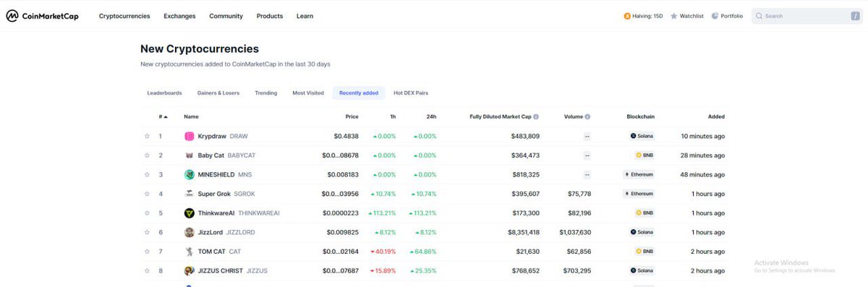Click the $1,037,630 volume value

pyautogui.click(x=575, y=232)
